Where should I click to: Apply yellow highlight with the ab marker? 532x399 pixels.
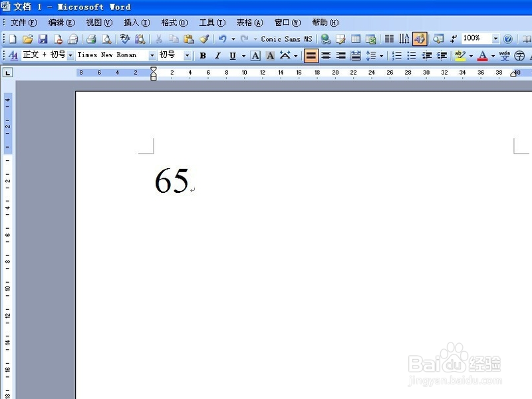coord(460,56)
